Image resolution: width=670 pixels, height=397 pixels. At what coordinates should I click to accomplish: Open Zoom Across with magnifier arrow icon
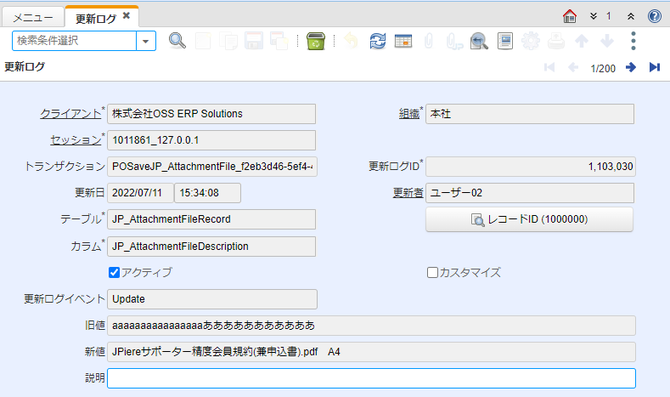click(x=479, y=41)
